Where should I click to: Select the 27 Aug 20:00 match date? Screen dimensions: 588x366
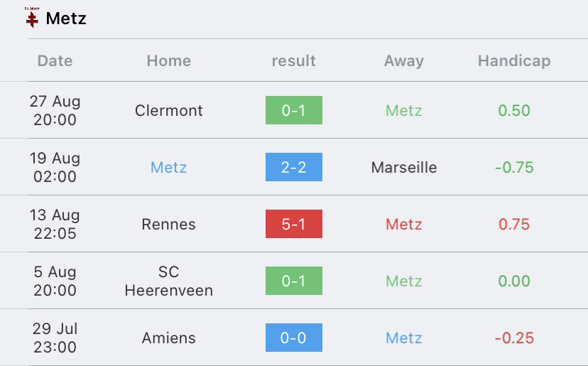tap(55, 110)
